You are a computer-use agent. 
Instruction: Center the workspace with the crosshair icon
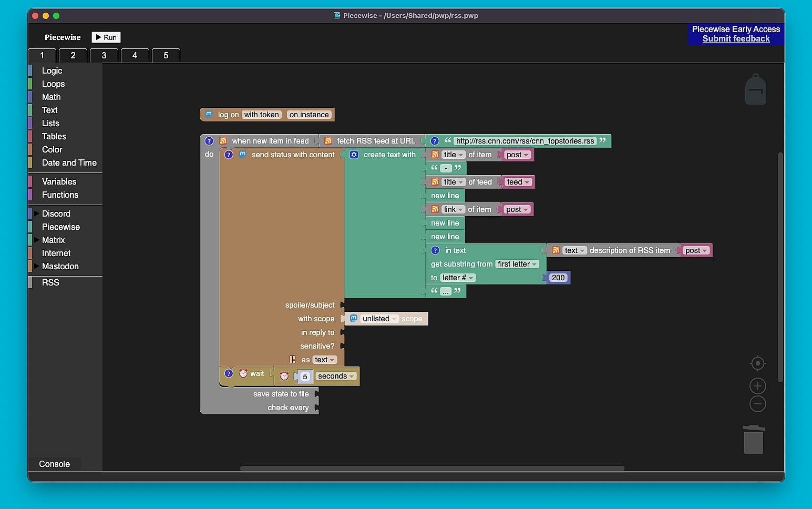click(757, 363)
